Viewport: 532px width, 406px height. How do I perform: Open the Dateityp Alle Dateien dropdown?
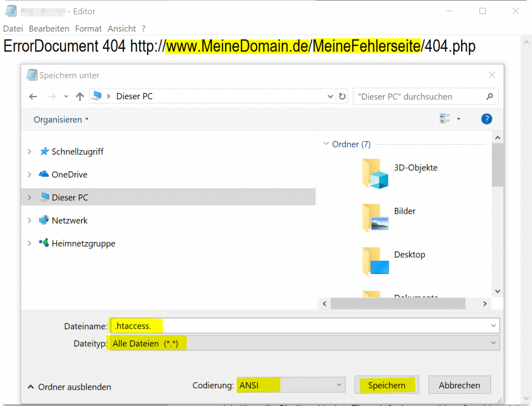tap(305, 343)
